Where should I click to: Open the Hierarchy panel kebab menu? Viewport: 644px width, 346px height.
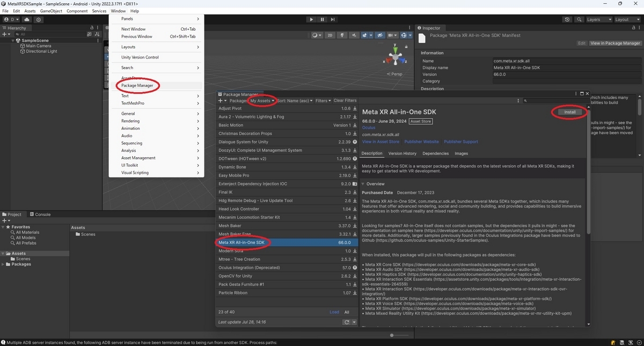pos(98,28)
